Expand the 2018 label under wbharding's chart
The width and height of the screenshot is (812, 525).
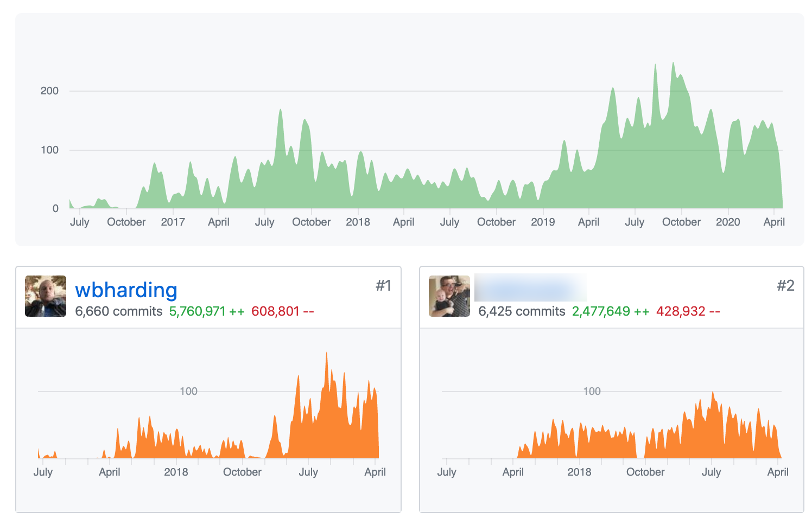pos(175,472)
